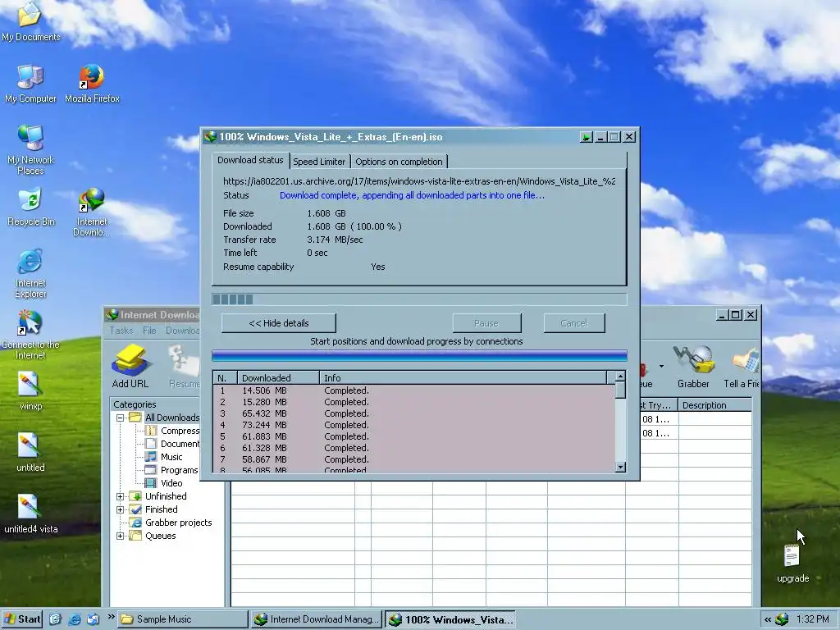This screenshot has width=840, height=630.
Task: Open Connect to the Internet shortcut
Action: [30, 335]
